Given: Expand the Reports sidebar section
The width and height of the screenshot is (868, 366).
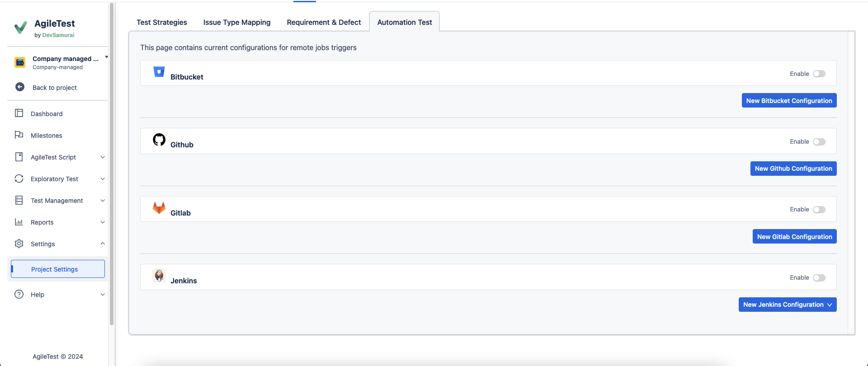Looking at the screenshot, I should (103, 222).
